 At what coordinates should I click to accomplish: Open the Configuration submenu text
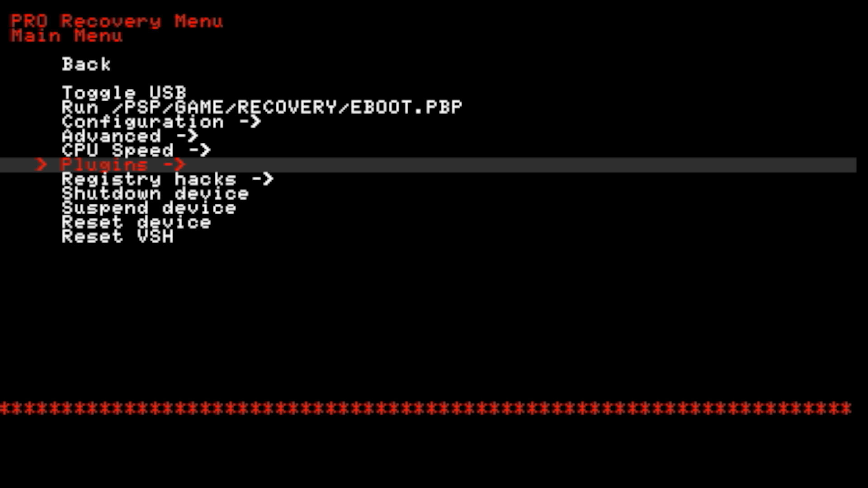143,122
